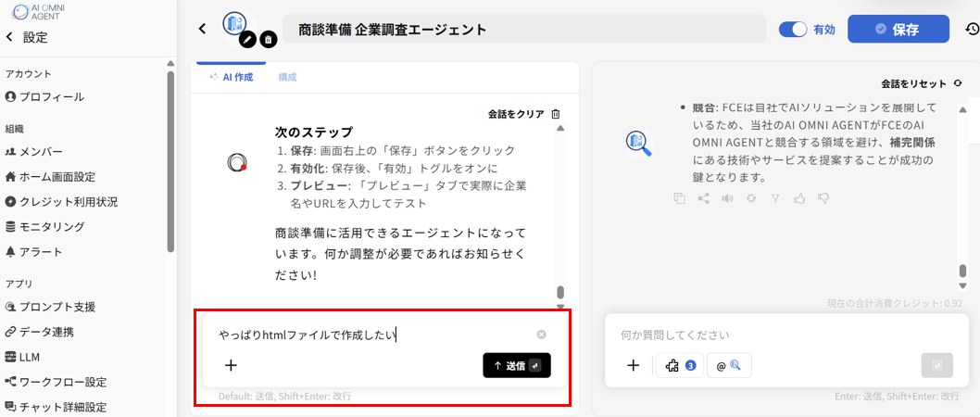Click the scroll-down arrow in the AI 作成 chat
980x417 pixels.
point(560,307)
